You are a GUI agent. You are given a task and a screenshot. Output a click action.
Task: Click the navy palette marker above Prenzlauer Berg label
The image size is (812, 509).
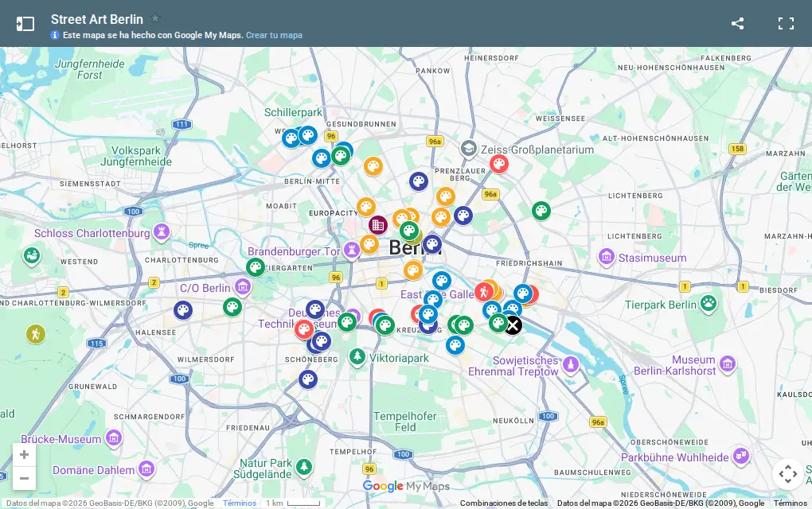point(419,181)
